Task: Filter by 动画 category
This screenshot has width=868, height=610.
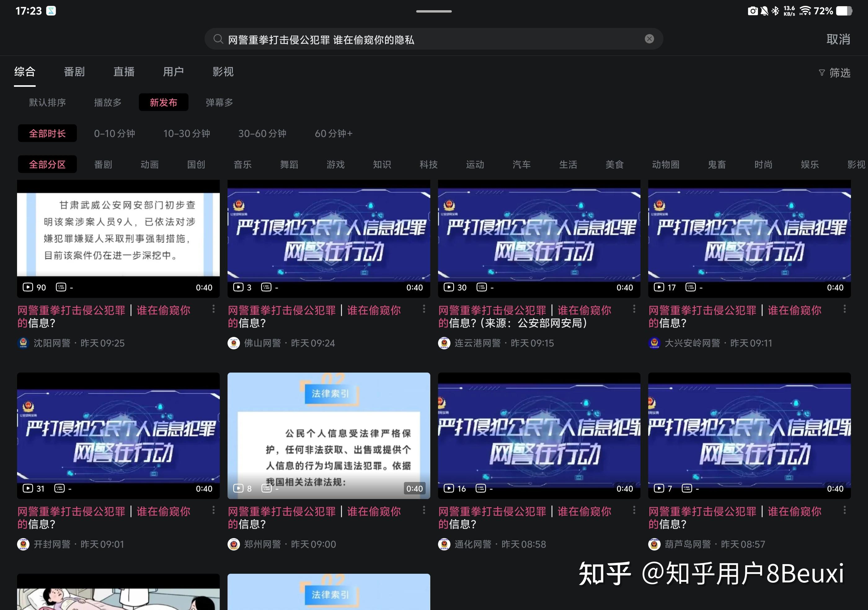Action: (150, 164)
